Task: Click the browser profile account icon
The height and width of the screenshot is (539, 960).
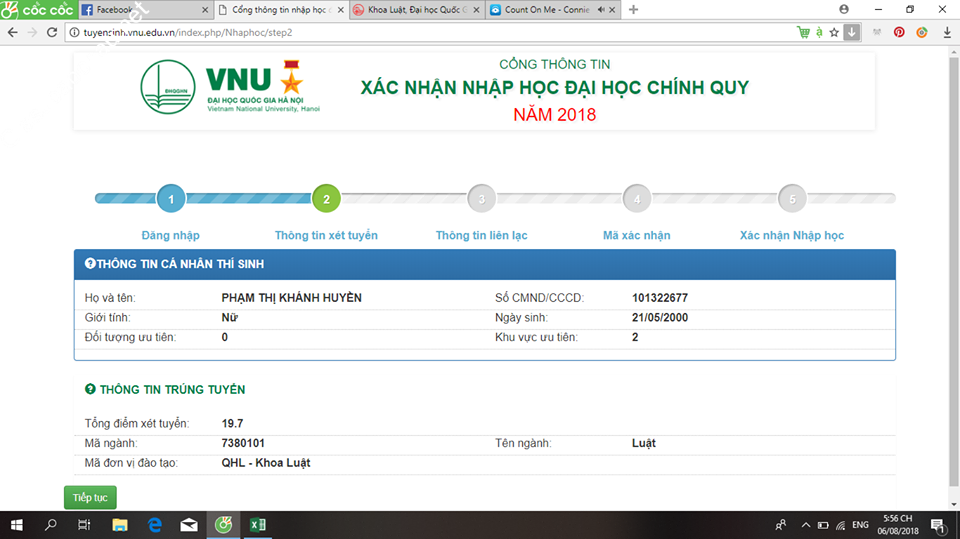Action: [844, 9]
